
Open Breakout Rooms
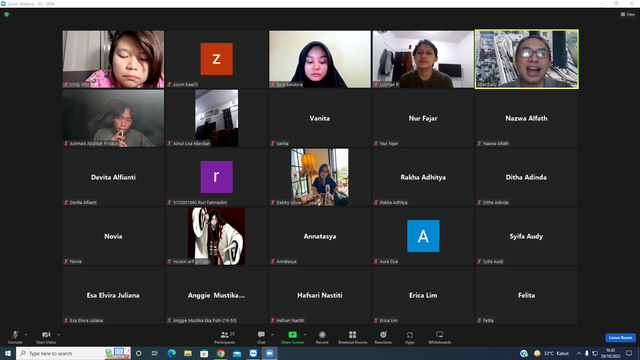tap(353, 337)
